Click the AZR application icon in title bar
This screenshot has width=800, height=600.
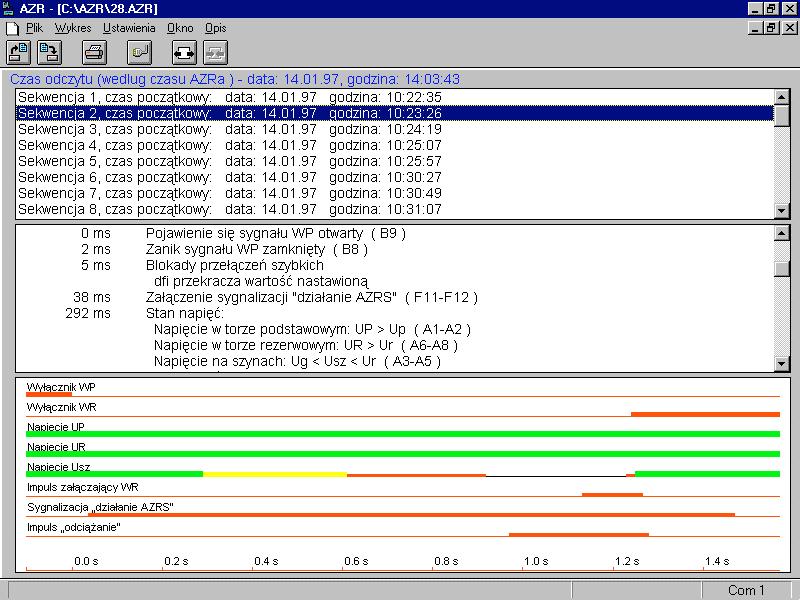[x=8, y=8]
